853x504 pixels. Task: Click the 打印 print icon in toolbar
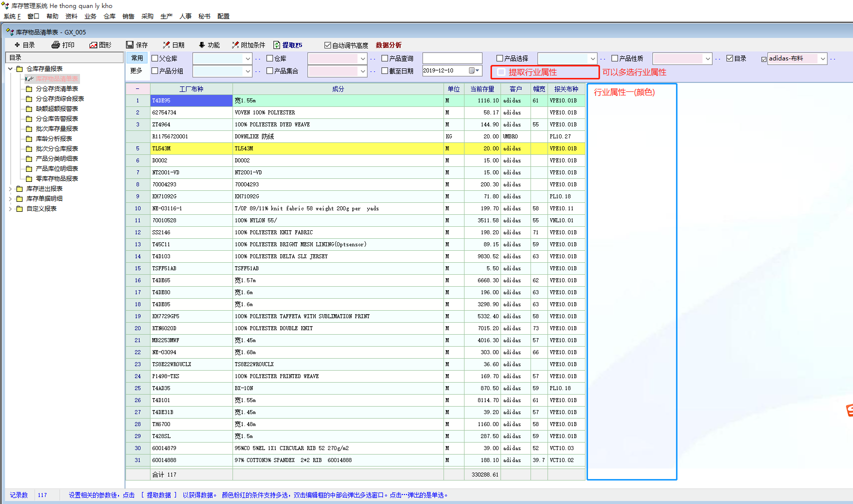[x=55, y=45]
